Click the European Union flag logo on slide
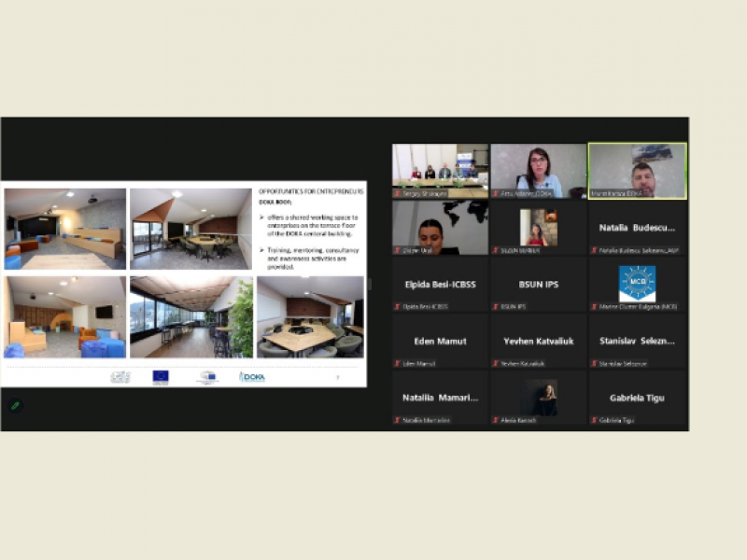747x560 pixels. pyautogui.click(x=161, y=377)
